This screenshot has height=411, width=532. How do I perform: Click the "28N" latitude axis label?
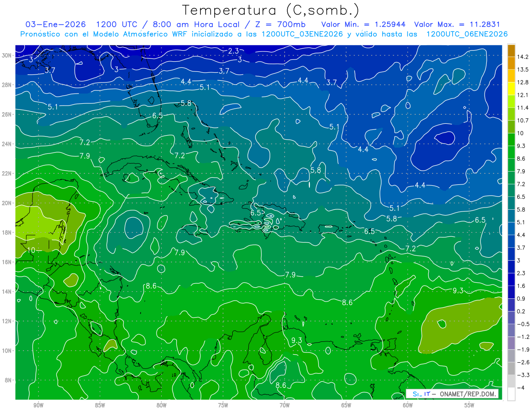(7, 85)
